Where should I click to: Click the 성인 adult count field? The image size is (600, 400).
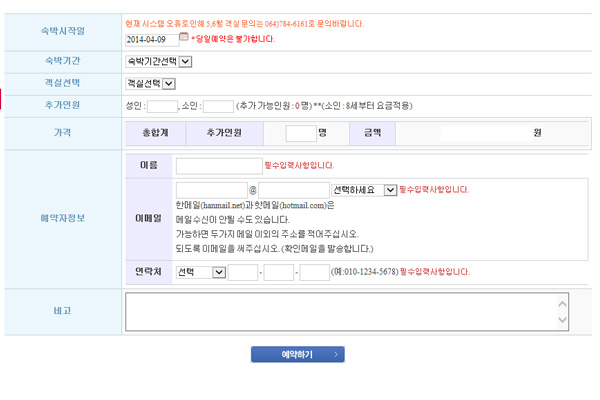tap(162, 105)
